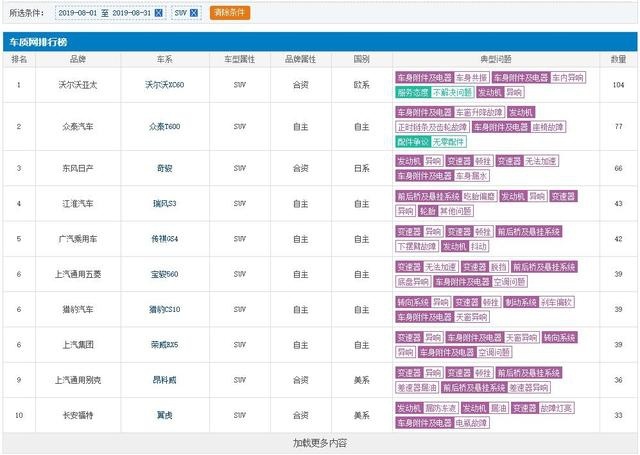Click the 江淮汽车 brand cell
Viewport: 640px width, 455px height.
click(x=78, y=204)
